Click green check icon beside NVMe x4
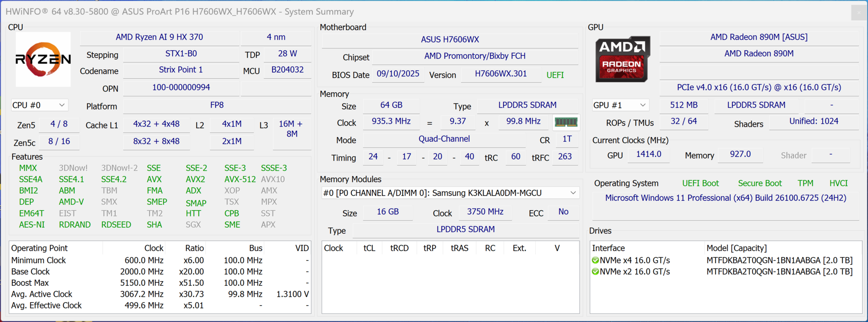The height and width of the screenshot is (322, 868). click(x=595, y=260)
